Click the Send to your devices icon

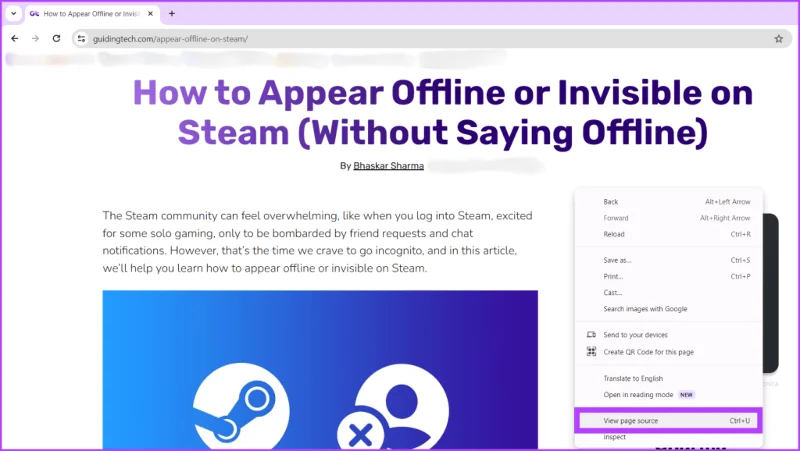591,335
